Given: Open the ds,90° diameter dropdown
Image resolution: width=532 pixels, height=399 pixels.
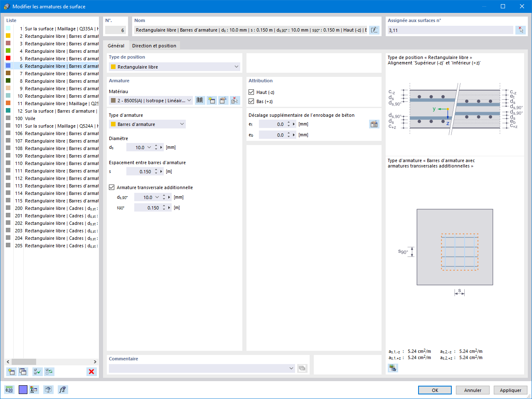Looking at the screenshot, I should (x=157, y=197).
